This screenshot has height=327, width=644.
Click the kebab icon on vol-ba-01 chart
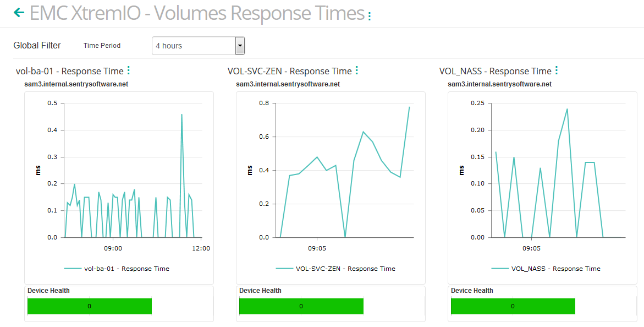(x=128, y=70)
